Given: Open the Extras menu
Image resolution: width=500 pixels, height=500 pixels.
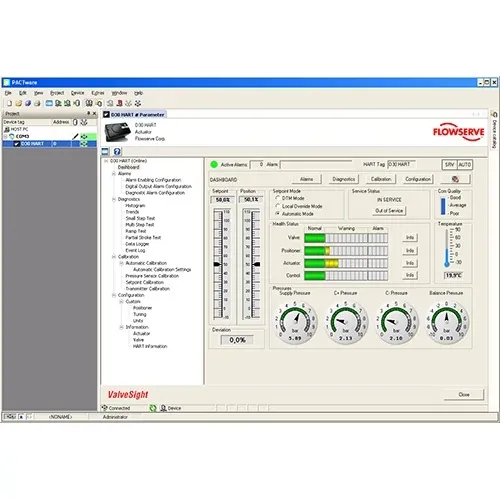Looking at the screenshot, I should [x=98, y=93].
